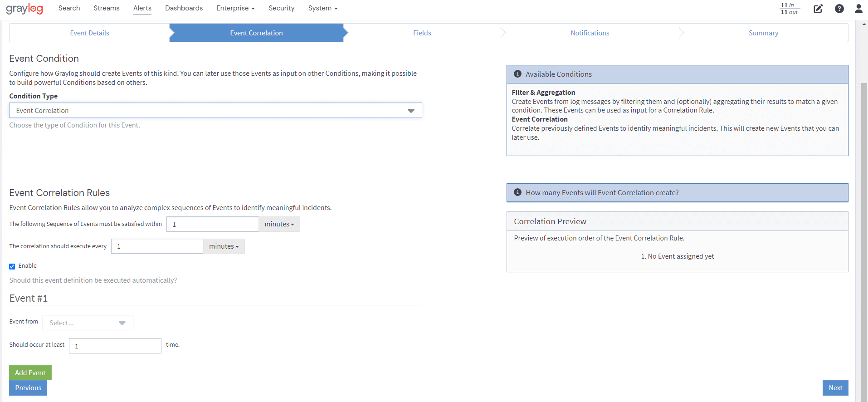Click the Graylog logo
This screenshot has height=402, width=868.
[x=24, y=9]
